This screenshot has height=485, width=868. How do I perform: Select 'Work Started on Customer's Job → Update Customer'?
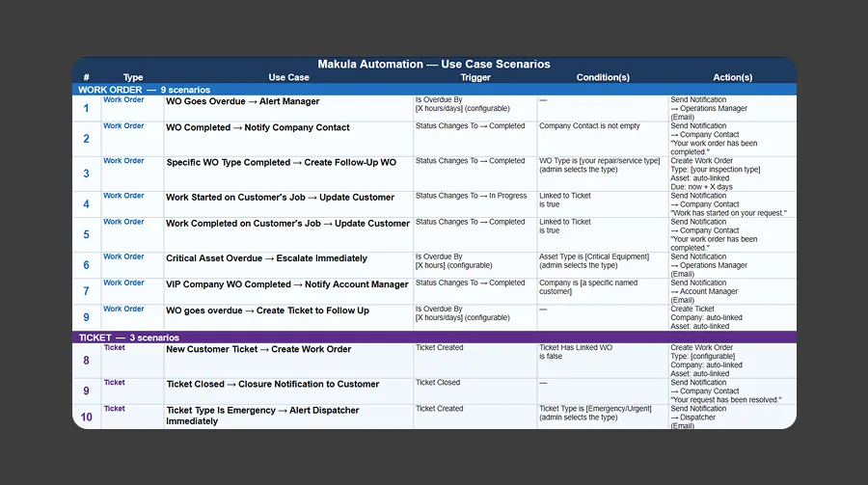tap(280, 197)
